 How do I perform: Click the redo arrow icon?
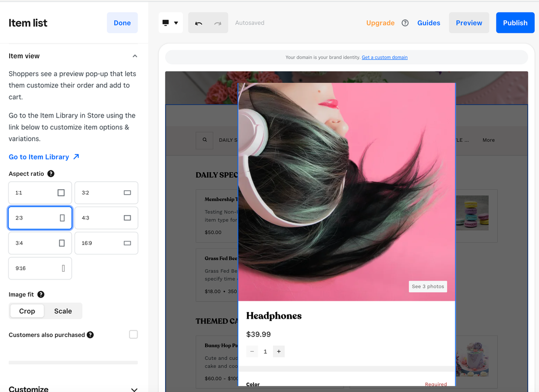coord(218,23)
